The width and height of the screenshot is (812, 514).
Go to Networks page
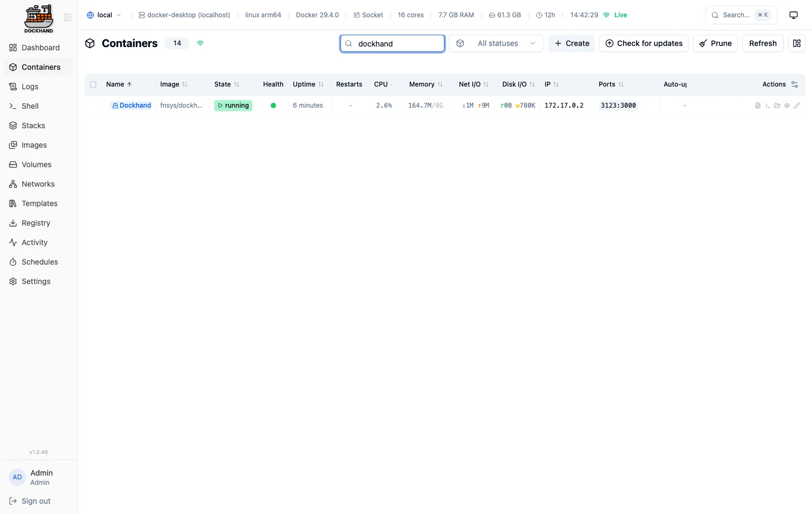38,184
